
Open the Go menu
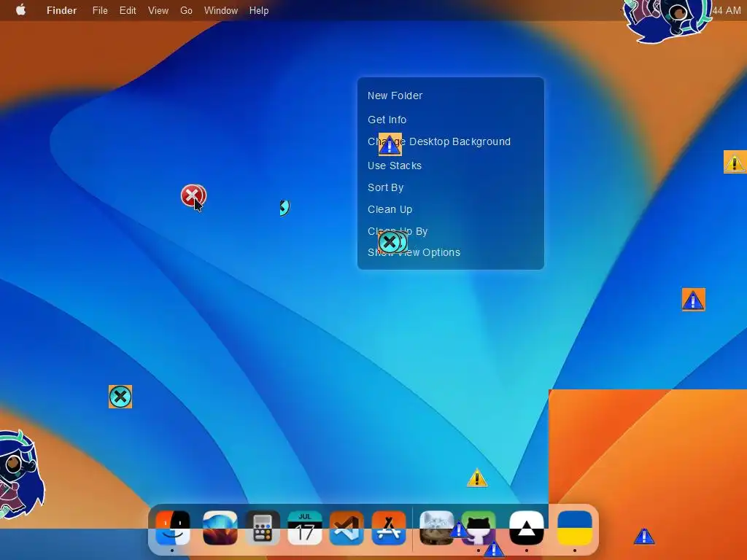(x=186, y=10)
